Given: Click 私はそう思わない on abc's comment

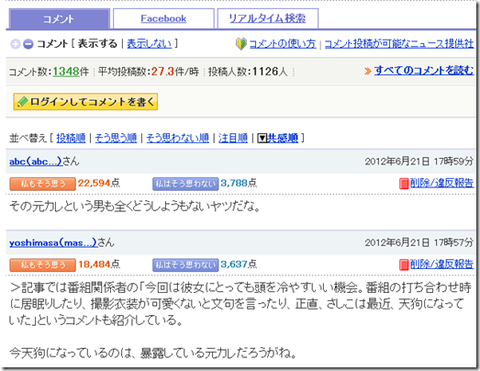Looking at the screenshot, I should click(x=186, y=184).
